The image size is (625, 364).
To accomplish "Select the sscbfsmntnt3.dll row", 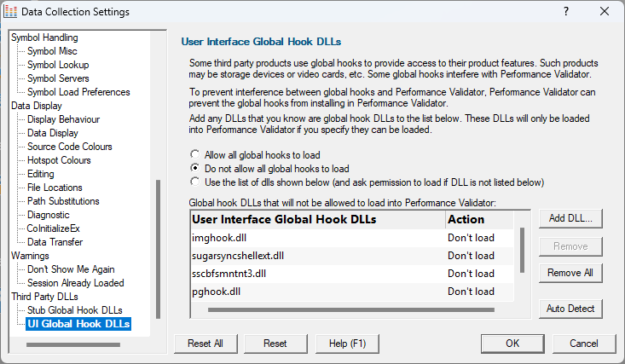I will 352,274.
